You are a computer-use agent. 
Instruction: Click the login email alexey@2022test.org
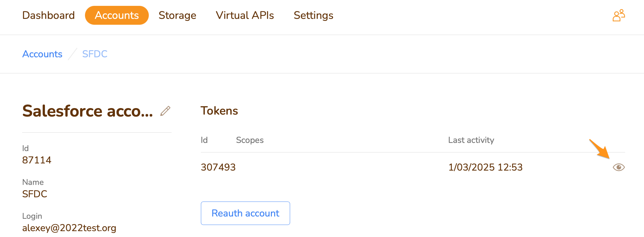coord(69,228)
